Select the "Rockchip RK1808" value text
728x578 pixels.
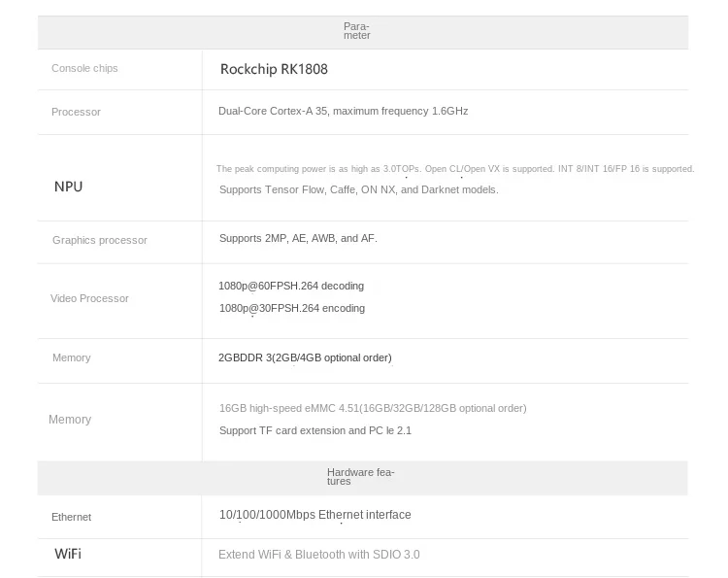(274, 69)
